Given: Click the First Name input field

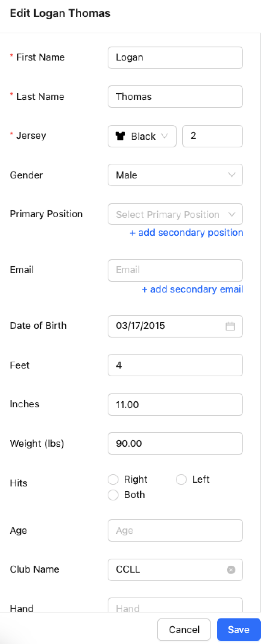Looking at the screenshot, I should pyautogui.click(x=175, y=58).
